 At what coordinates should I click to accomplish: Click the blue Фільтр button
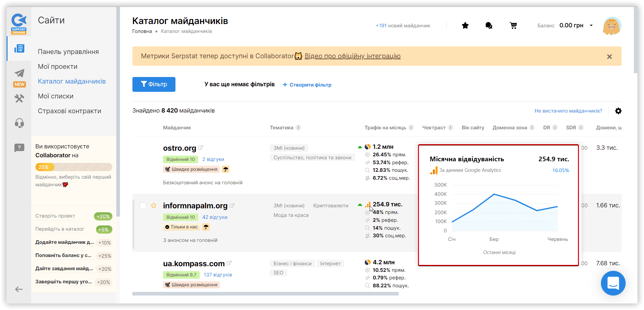click(x=154, y=84)
